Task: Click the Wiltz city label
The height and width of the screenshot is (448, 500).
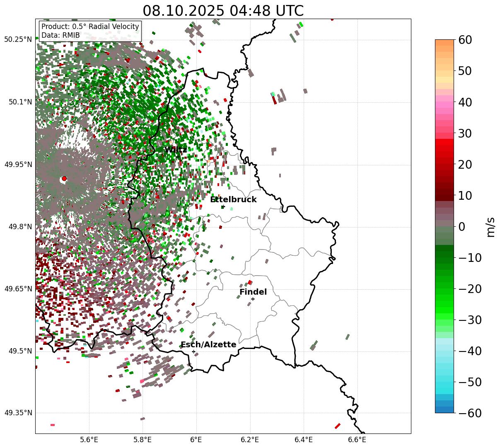Action: (x=176, y=150)
